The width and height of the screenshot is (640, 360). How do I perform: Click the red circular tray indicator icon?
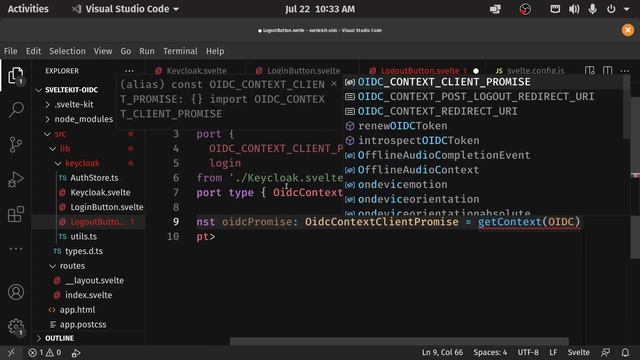(x=525, y=9)
